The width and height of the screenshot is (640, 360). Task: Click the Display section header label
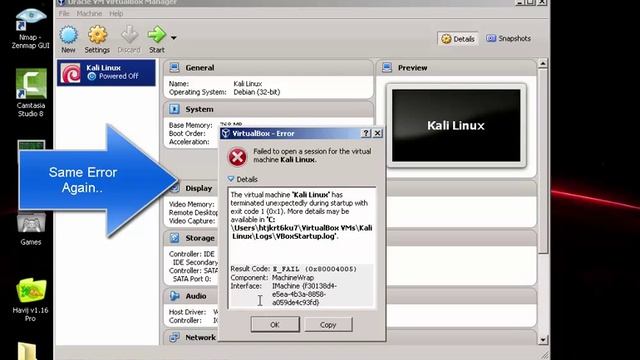[199, 188]
